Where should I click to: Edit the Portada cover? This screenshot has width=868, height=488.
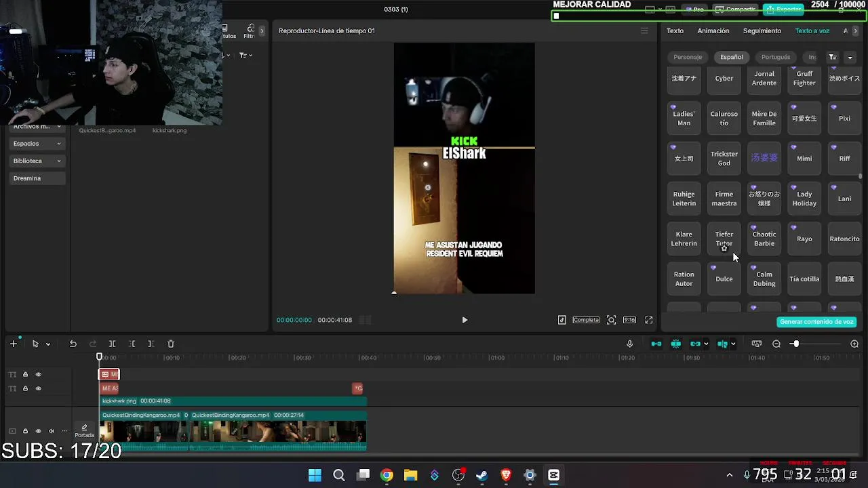[x=84, y=431]
